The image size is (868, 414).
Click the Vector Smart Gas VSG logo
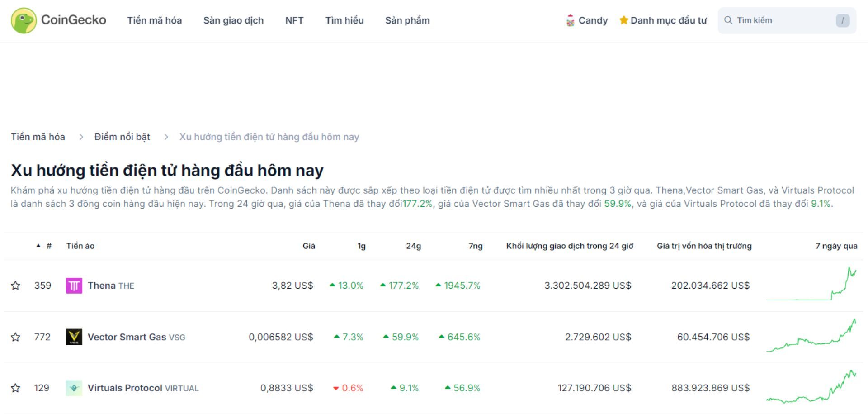point(74,337)
